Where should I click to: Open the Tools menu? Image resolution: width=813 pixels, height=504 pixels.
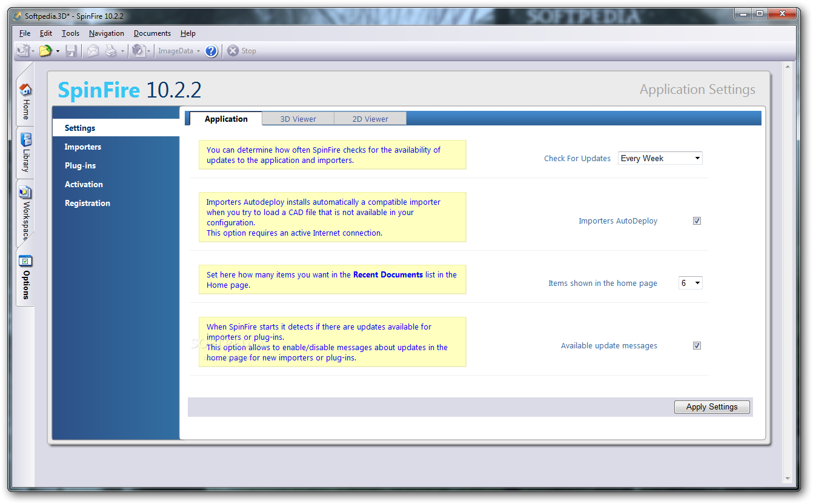click(71, 33)
